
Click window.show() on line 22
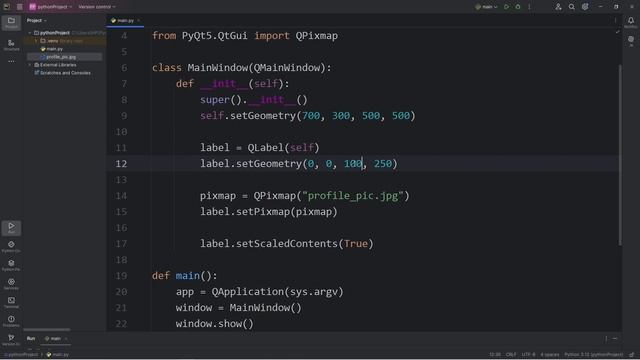[x=215, y=324]
